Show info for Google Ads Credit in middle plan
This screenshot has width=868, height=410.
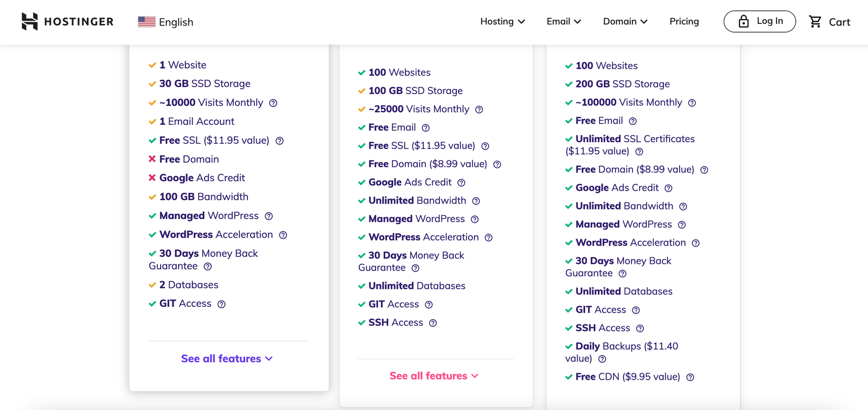coord(461,183)
